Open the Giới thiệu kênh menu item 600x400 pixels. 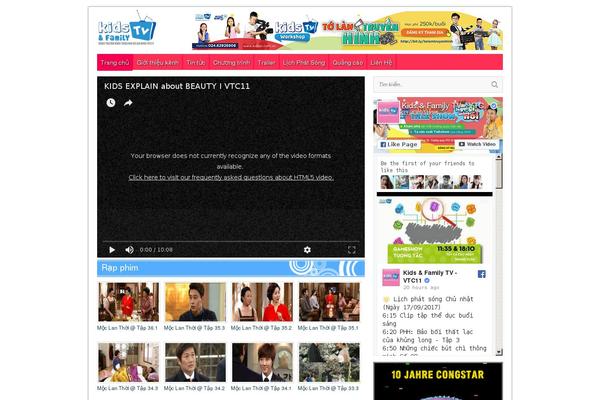158,62
